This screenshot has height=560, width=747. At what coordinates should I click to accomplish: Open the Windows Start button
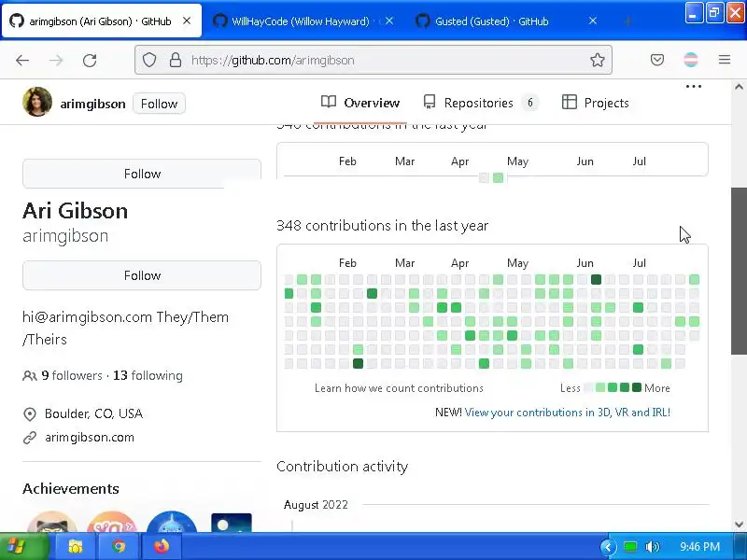click(x=24, y=547)
